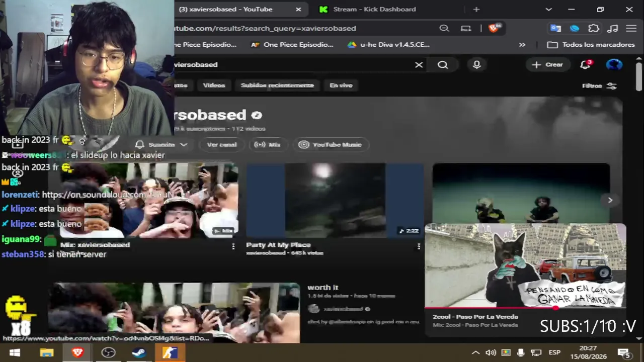Close the xaviersobased YouTube tab
This screenshot has height=362, width=644.
click(298, 9)
